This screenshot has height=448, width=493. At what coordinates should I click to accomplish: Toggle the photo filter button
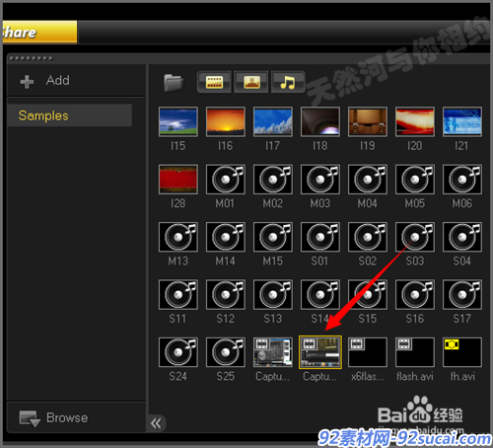point(251,82)
